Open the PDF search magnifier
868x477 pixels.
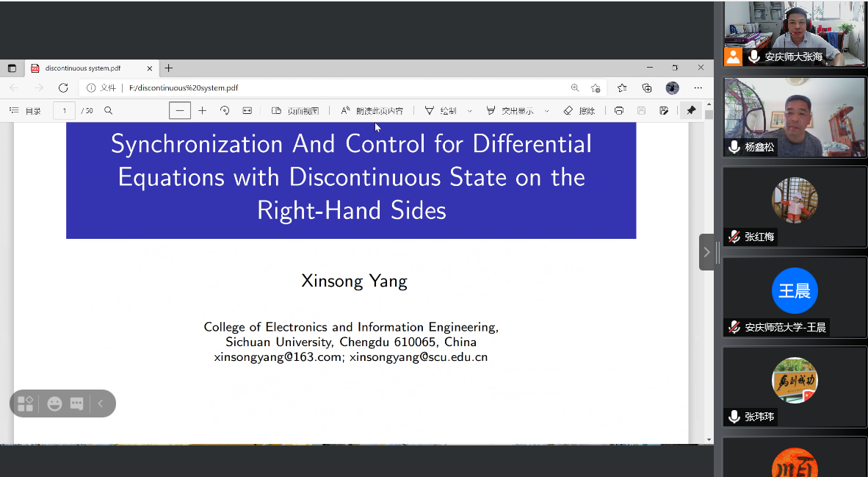pos(109,111)
